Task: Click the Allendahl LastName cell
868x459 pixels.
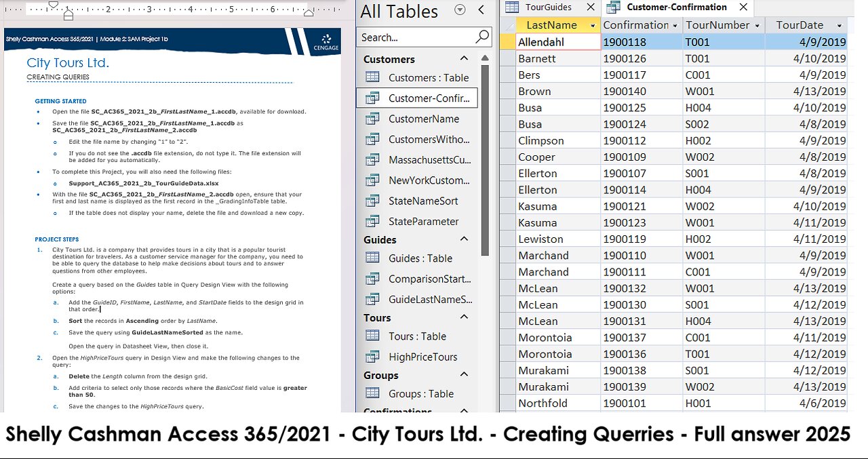Action: 558,42
